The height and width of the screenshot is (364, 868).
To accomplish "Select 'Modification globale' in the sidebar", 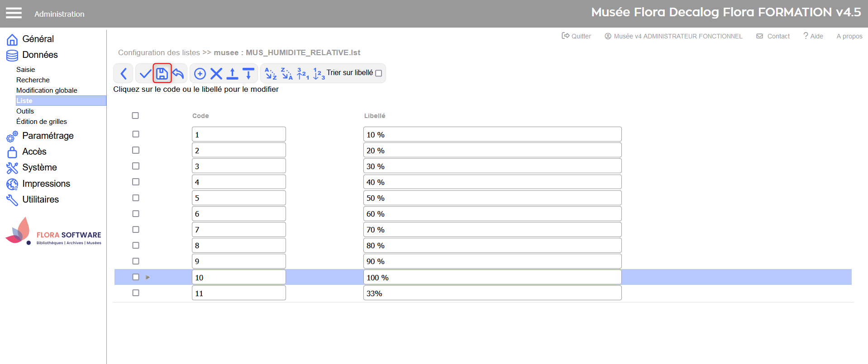I will 47,90.
